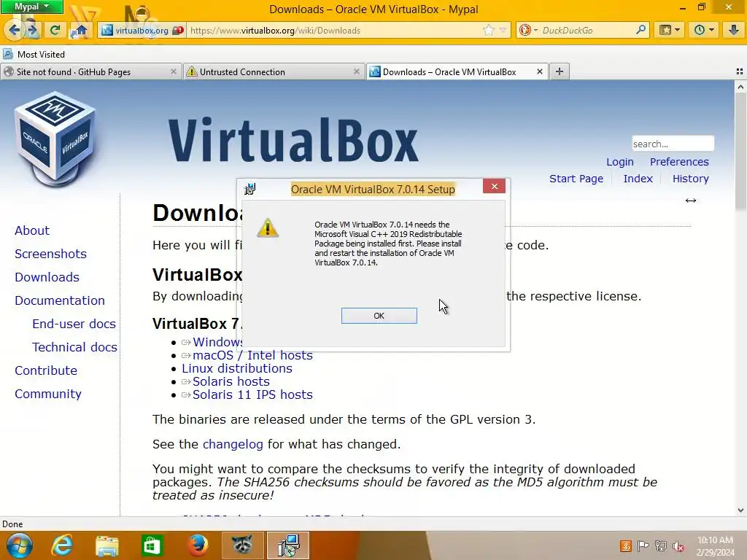
Task: Click the browser Forward arrow button
Action: click(32, 30)
